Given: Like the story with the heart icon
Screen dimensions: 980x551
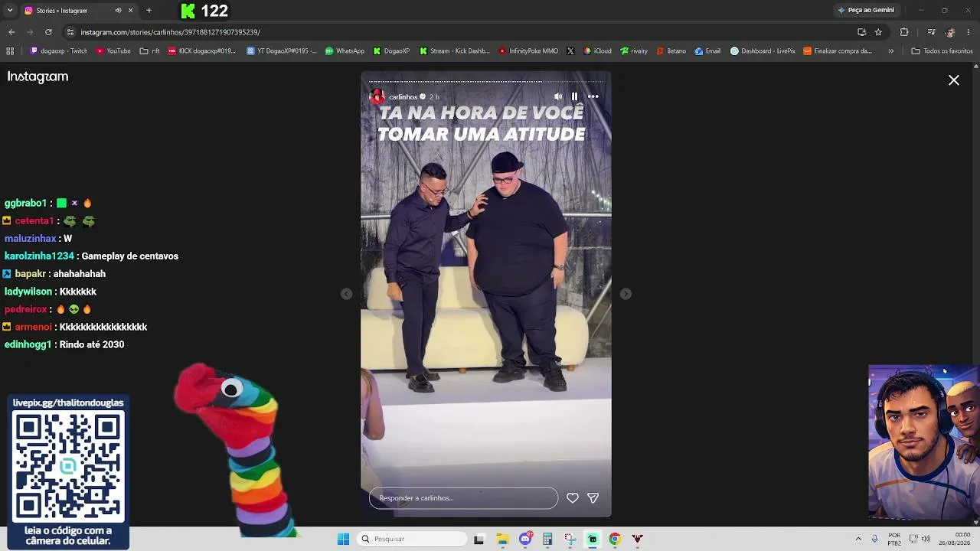Looking at the screenshot, I should point(572,497).
